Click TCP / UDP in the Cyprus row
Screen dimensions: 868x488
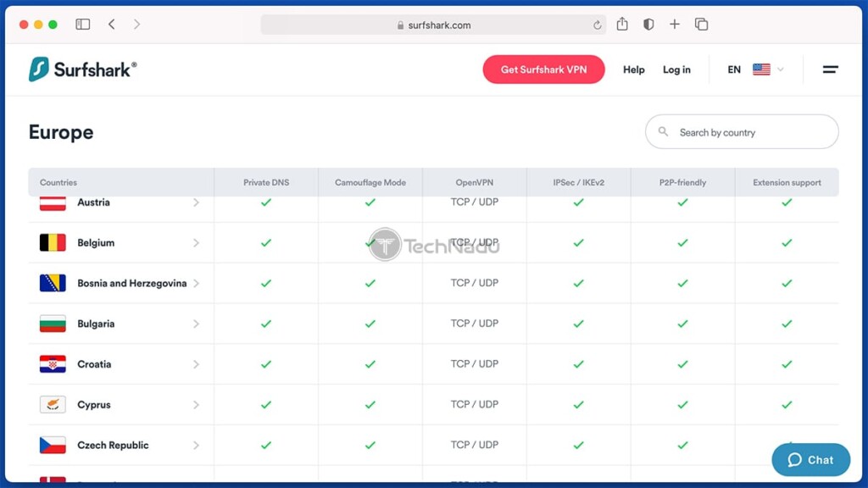pyautogui.click(x=475, y=404)
